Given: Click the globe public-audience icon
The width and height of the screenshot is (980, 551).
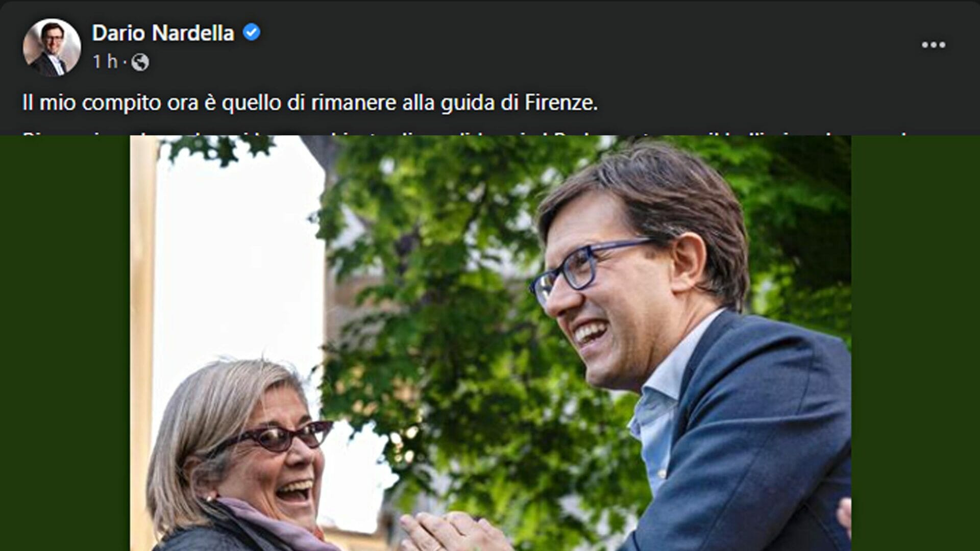Looking at the screenshot, I should [140, 62].
